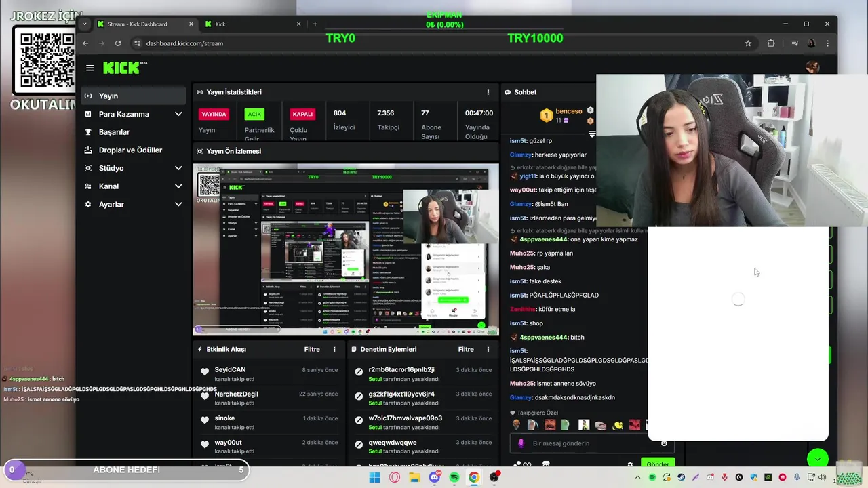Expand the Para Kazanma section
The width and height of the screenshot is (868, 488).
tap(178, 114)
